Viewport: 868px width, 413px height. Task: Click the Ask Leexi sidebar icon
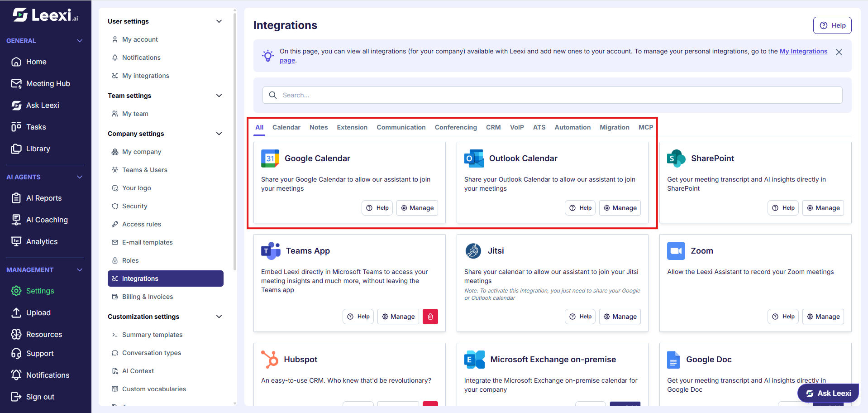(16, 105)
